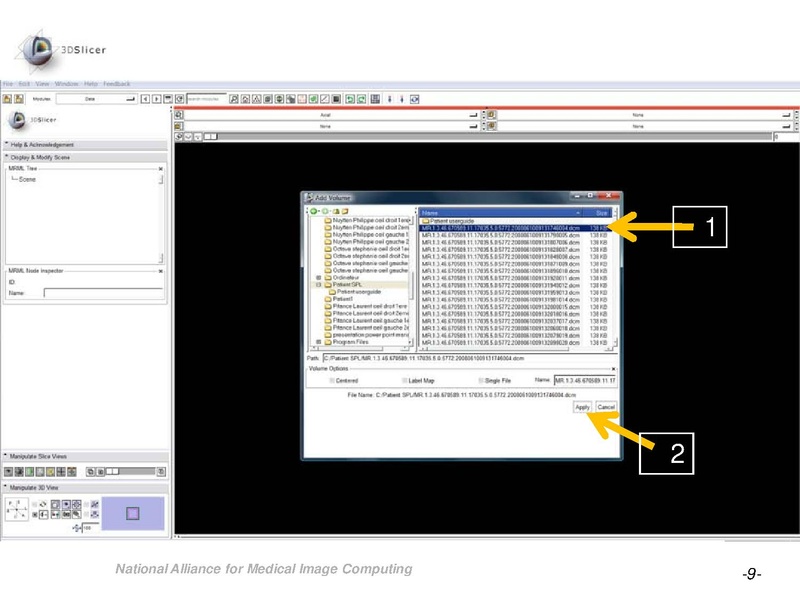
Task: Open the first None dropdown in the right slice controller
Action: coord(644,115)
